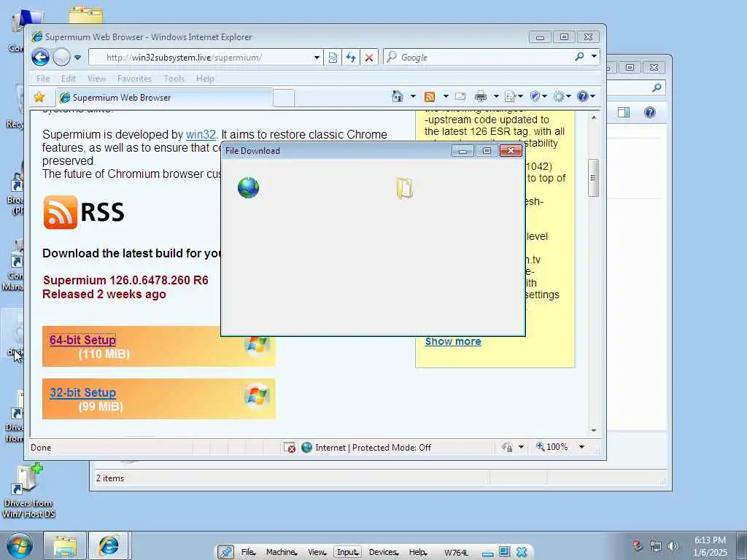Expand the address bar history dropdown
The height and width of the screenshot is (560, 747).
317,58
